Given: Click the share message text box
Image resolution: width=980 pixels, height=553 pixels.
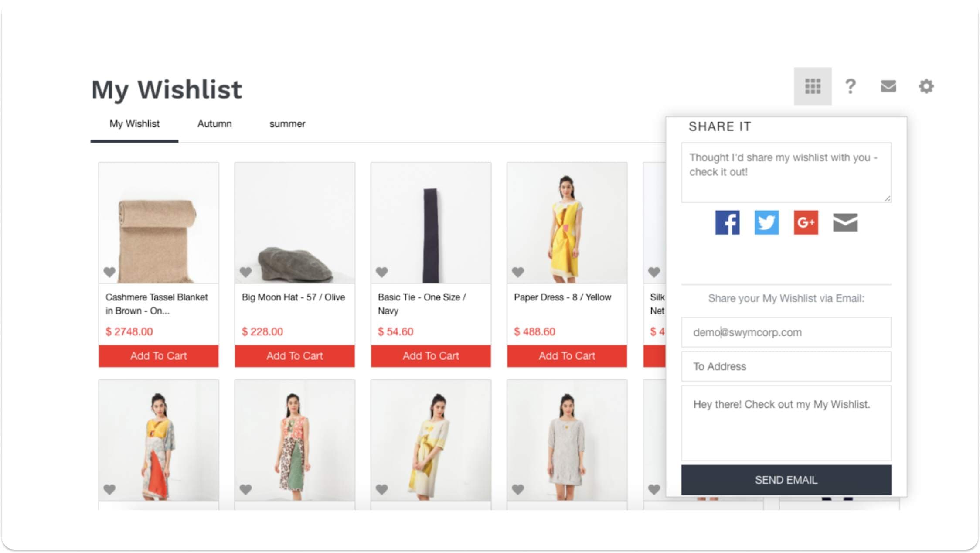Looking at the screenshot, I should point(786,172).
